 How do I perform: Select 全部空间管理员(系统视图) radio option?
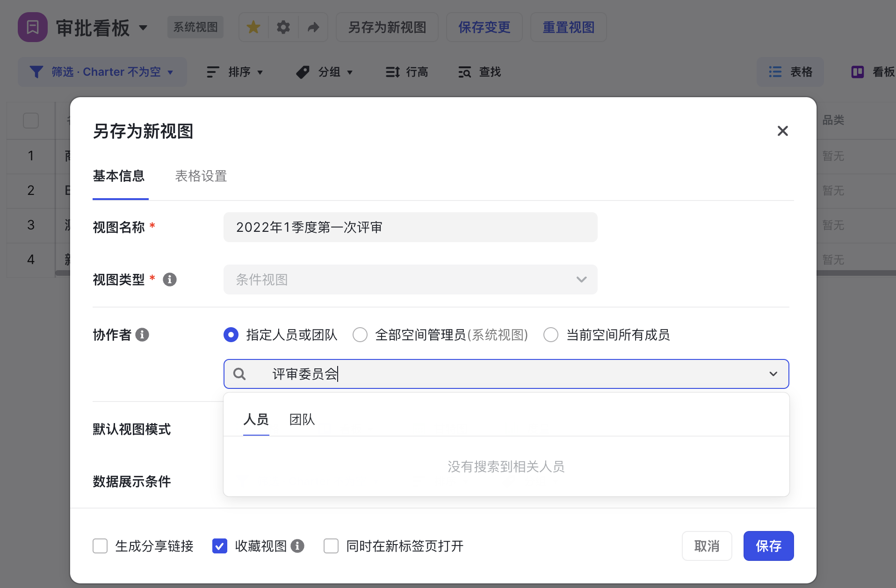pos(360,335)
